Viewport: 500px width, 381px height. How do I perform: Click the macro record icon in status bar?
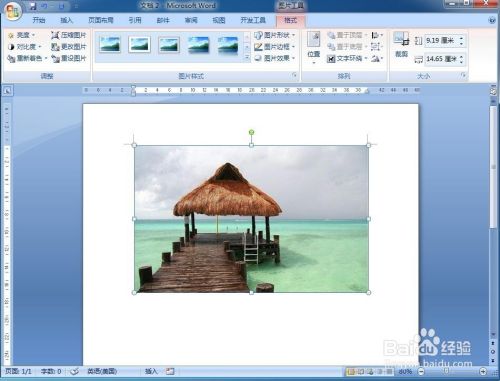pos(170,371)
